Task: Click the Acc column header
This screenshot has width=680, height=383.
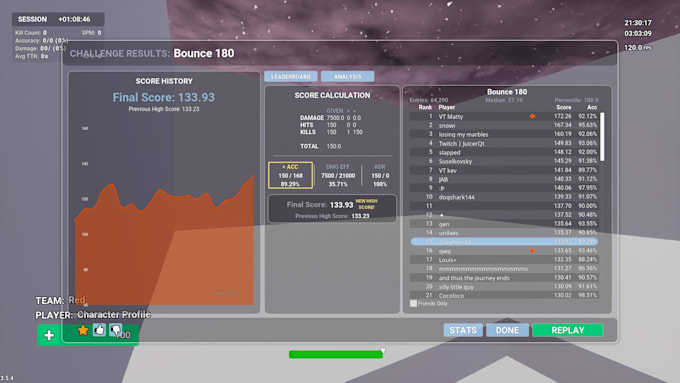Action: click(x=592, y=107)
